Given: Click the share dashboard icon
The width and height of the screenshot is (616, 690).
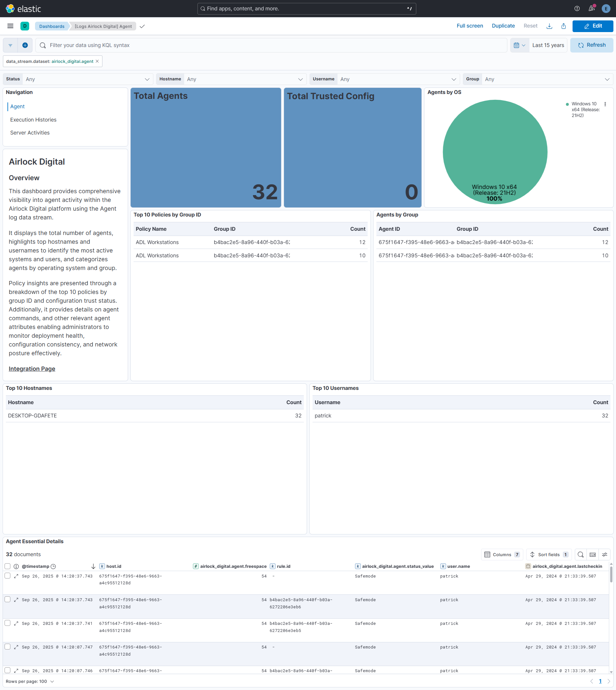Looking at the screenshot, I should (x=563, y=26).
